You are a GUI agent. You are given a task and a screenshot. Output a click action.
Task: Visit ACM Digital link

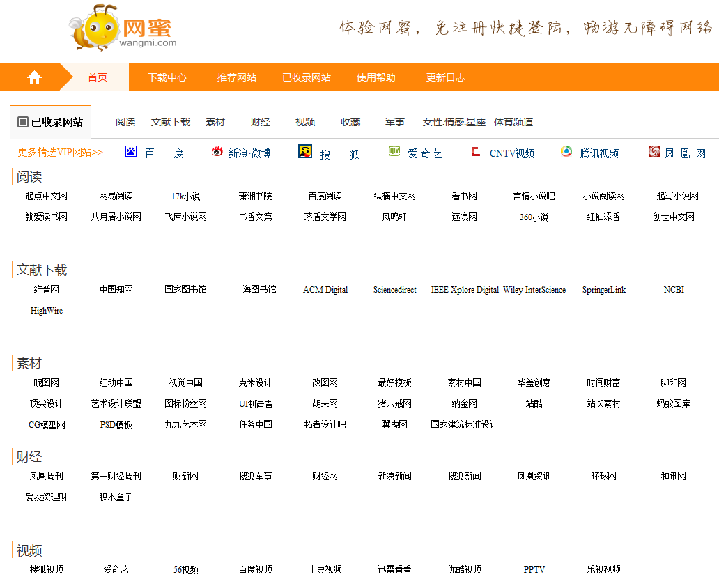[325, 289]
